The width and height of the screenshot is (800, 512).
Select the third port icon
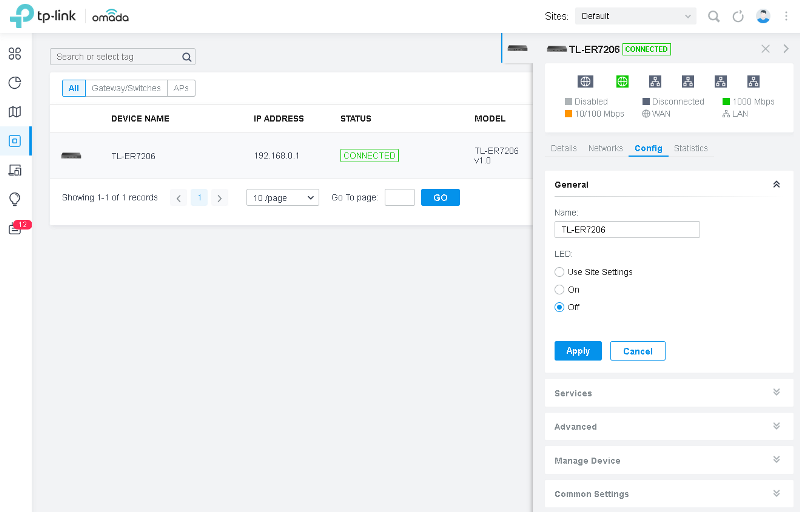pos(655,81)
